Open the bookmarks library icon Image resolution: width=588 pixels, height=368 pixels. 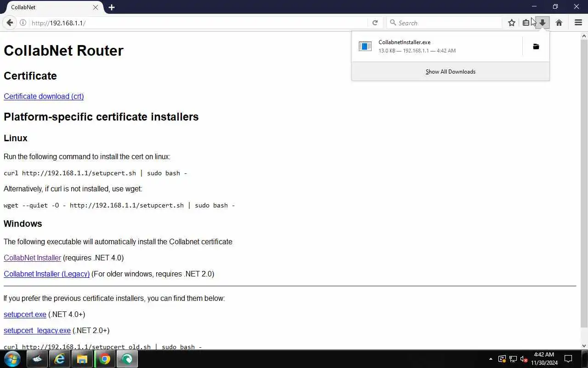tap(526, 23)
